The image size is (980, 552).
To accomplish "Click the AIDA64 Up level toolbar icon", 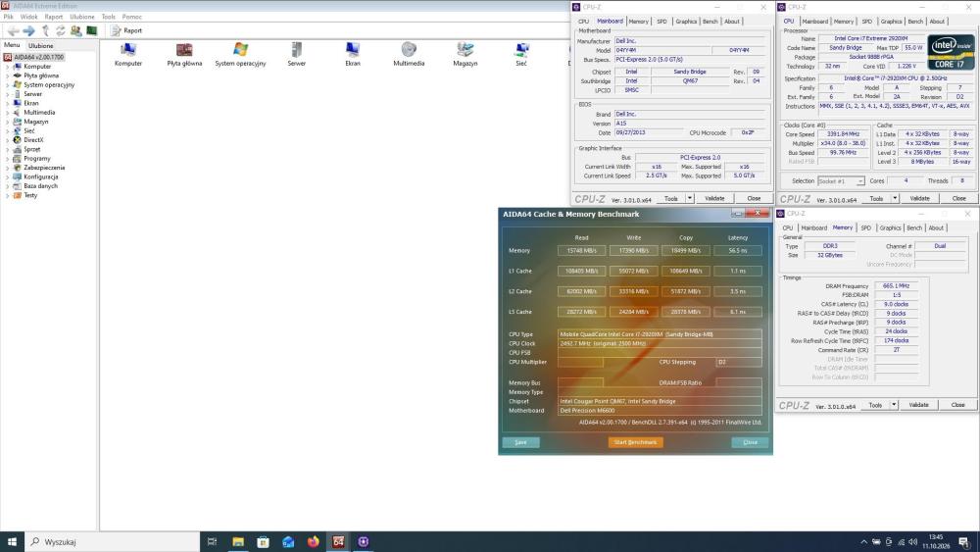I will (45, 30).
